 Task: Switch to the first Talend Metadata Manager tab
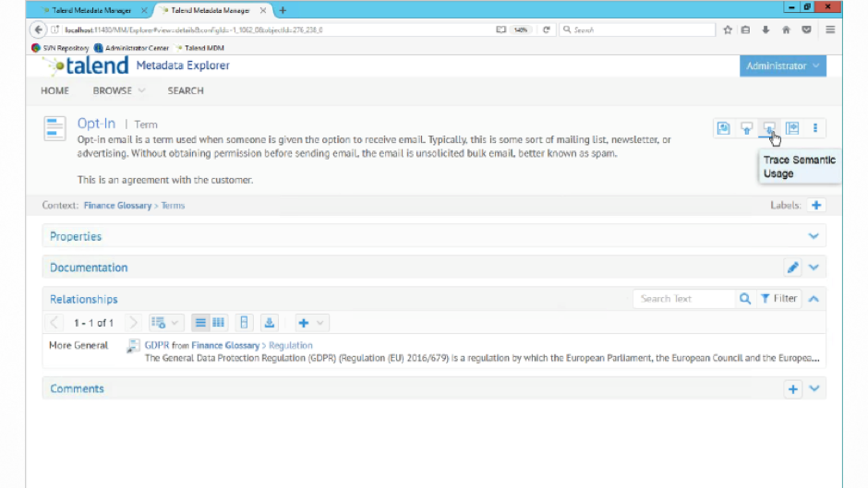pos(91,10)
